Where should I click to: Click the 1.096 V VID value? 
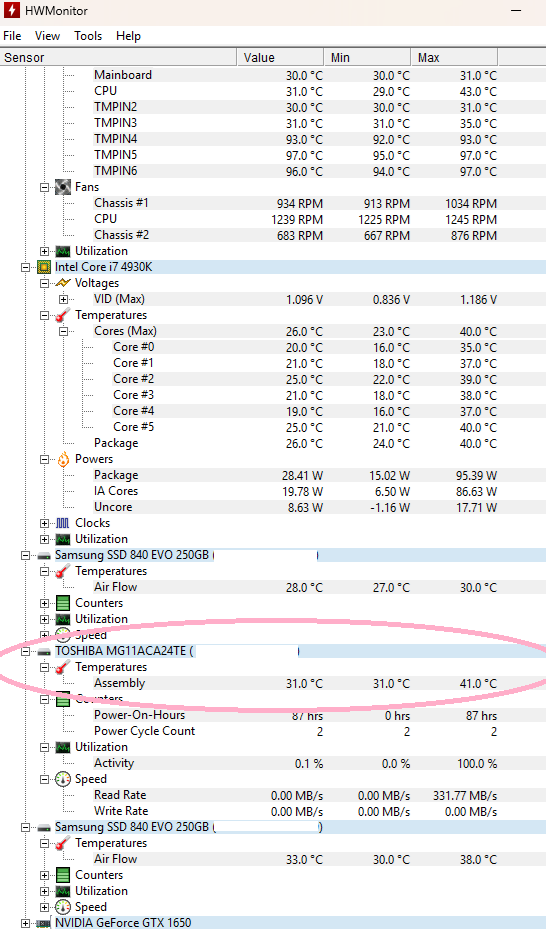(x=304, y=300)
